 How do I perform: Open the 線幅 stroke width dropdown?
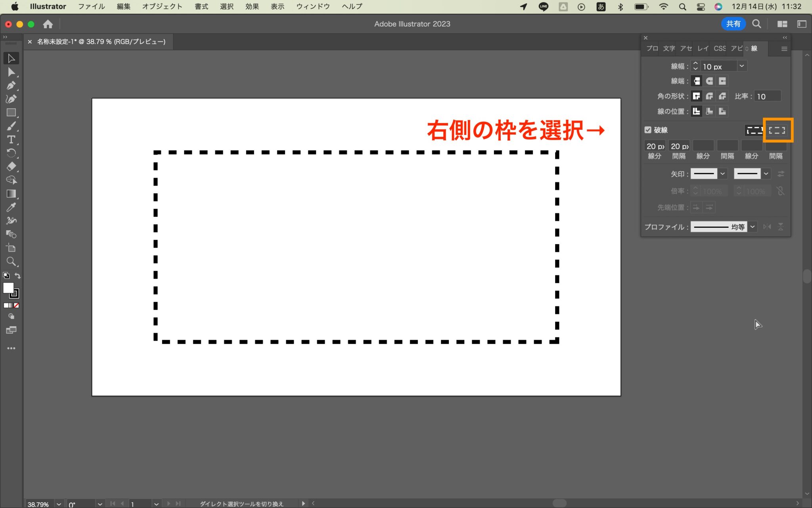(742, 66)
